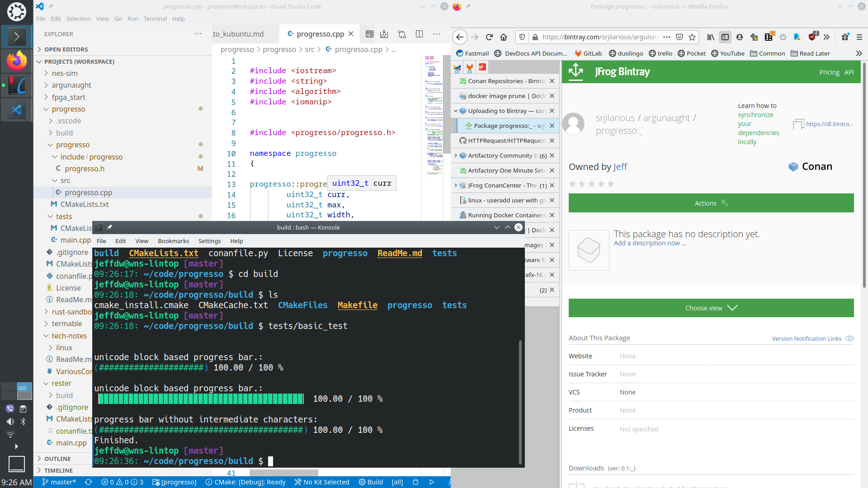Click the Build button in status bar
868x488 pixels.
pos(371,482)
